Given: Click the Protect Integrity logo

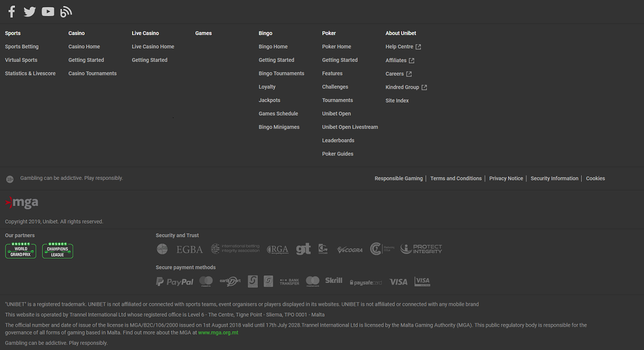Looking at the screenshot, I should click(x=421, y=249).
